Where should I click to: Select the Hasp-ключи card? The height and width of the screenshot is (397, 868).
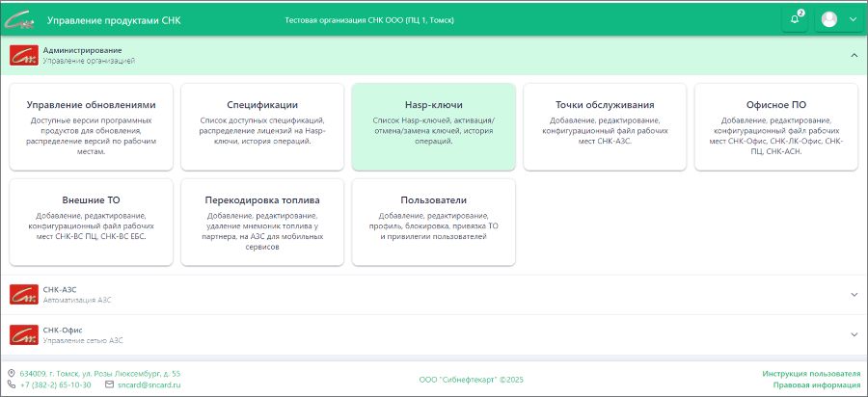click(433, 126)
